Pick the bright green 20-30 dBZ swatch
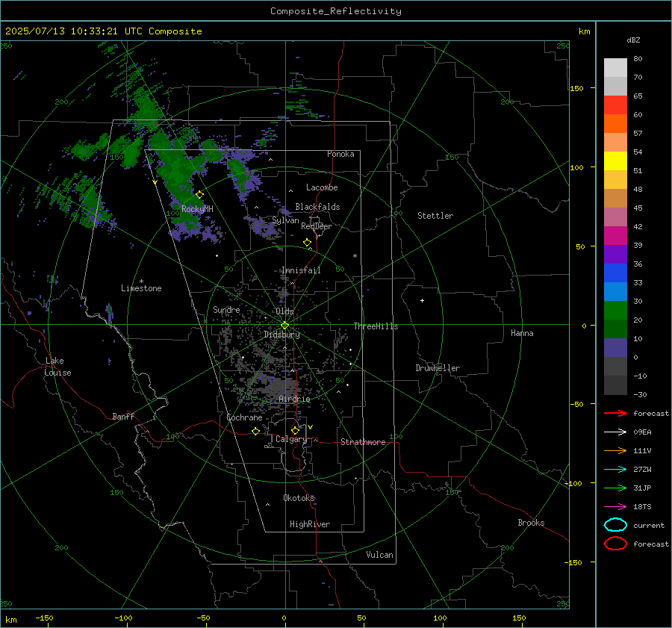 [615, 311]
